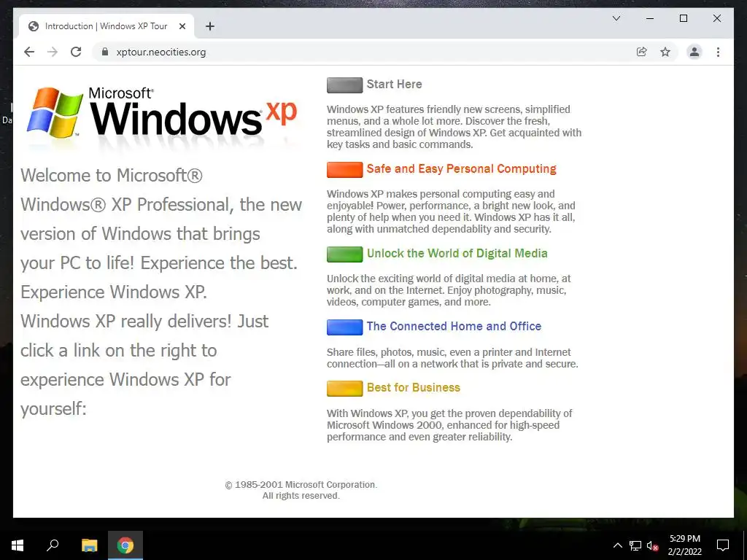Go back using Chrome's back arrow
The height and width of the screenshot is (560, 747).
(x=29, y=52)
